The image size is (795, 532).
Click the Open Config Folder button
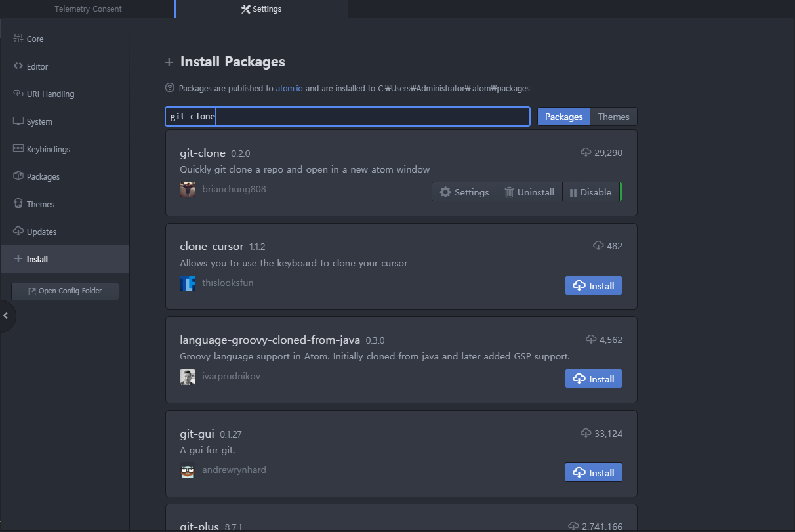coord(65,291)
